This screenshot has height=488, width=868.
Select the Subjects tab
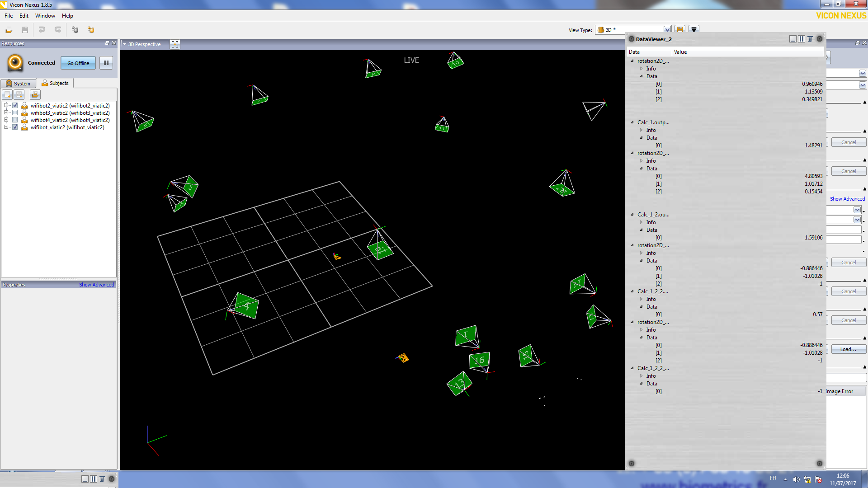[55, 83]
